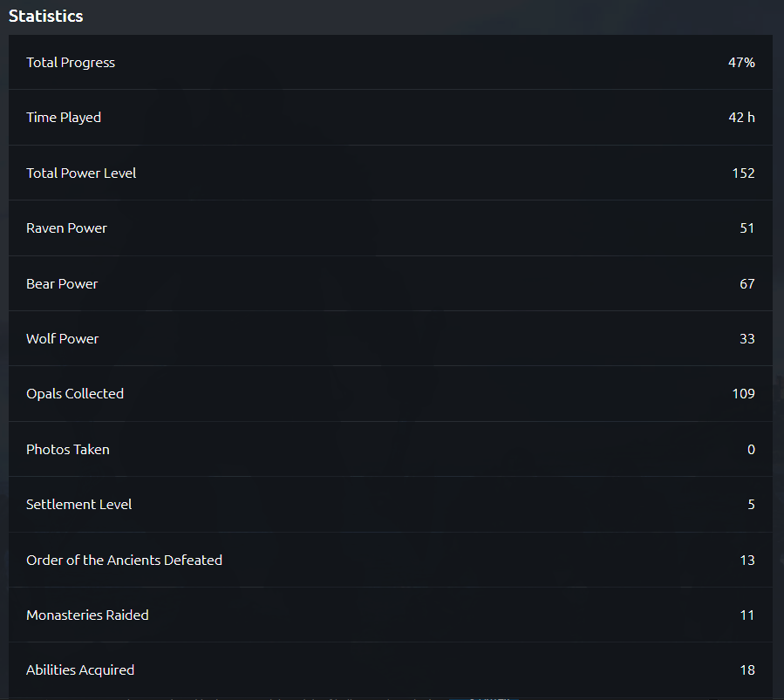Click the Opals Collected value 109
This screenshot has width=784, height=700.
(x=743, y=394)
